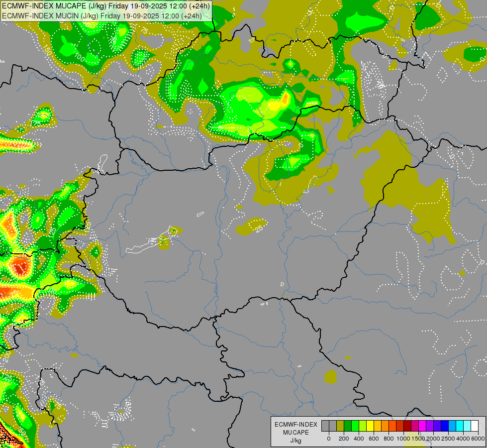The height and width of the screenshot is (448, 487).
Task: Click the legend tick value 6000
Action: pos(478,439)
